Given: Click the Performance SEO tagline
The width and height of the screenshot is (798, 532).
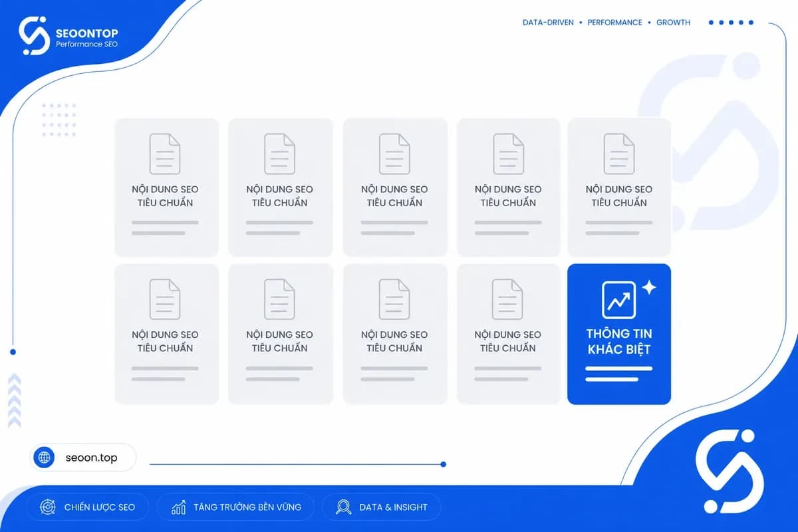Looking at the screenshot, I should [x=88, y=44].
